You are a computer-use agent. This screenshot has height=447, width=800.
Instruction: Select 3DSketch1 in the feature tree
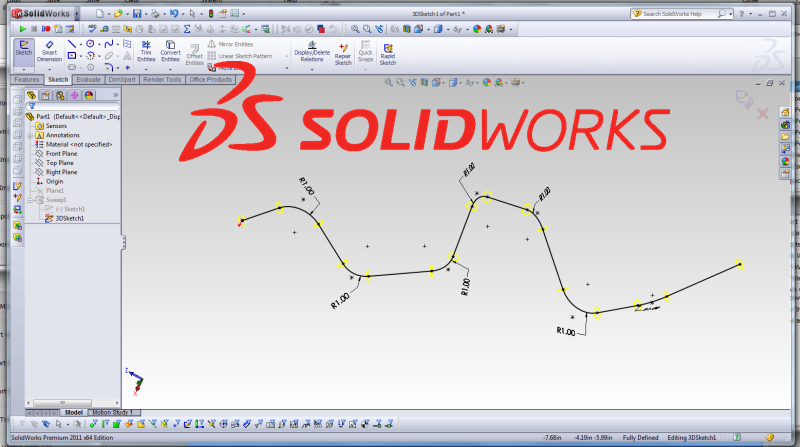click(x=70, y=217)
